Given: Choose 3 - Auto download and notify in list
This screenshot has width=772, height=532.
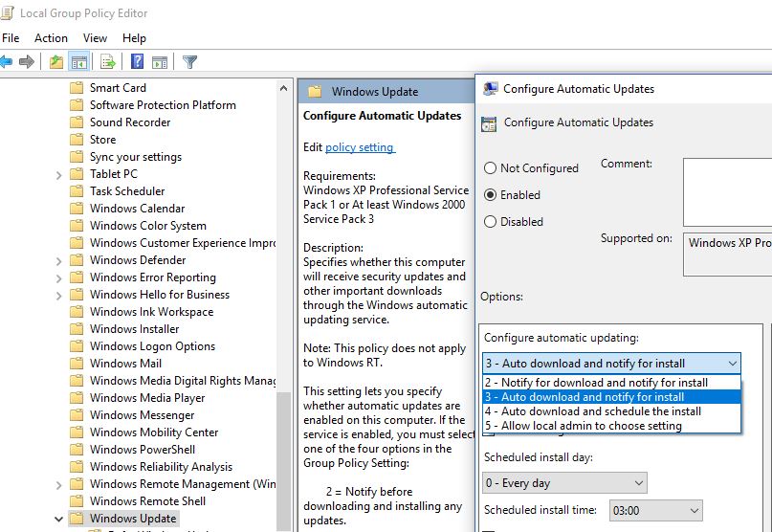Looking at the screenshot, I should pyautogui.click(x=611, y=396).
